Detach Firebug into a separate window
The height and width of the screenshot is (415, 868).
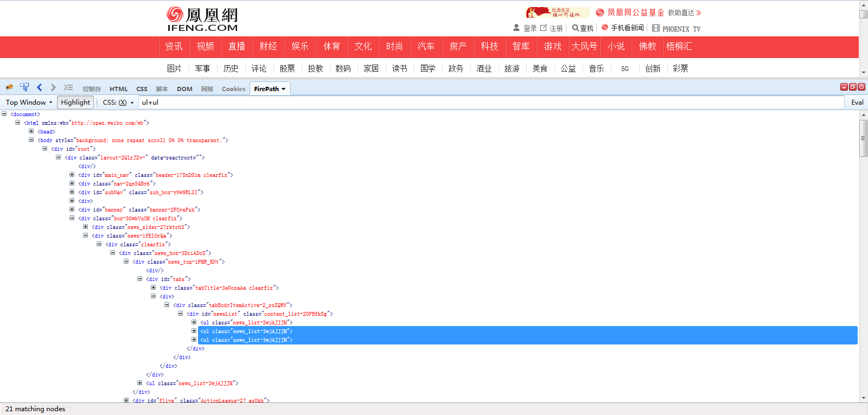[x=853, y=87]
